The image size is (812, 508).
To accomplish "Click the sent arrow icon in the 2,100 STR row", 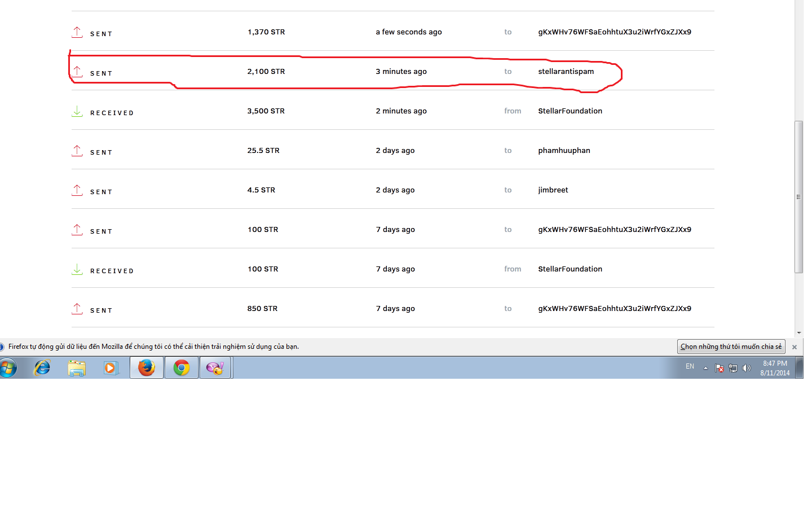I will [x=77, y=72].
